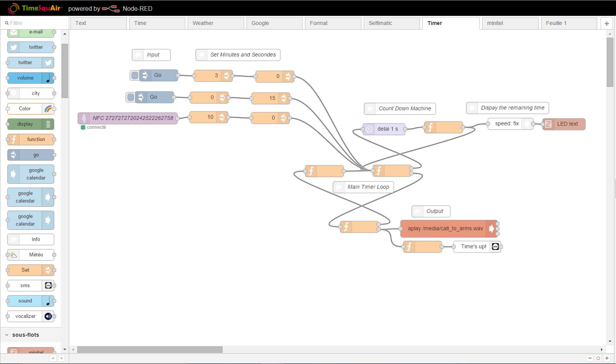This screenshot has height=364, width=616.
Task: Select the function node in palette
Action: click(x=31, y=140)
